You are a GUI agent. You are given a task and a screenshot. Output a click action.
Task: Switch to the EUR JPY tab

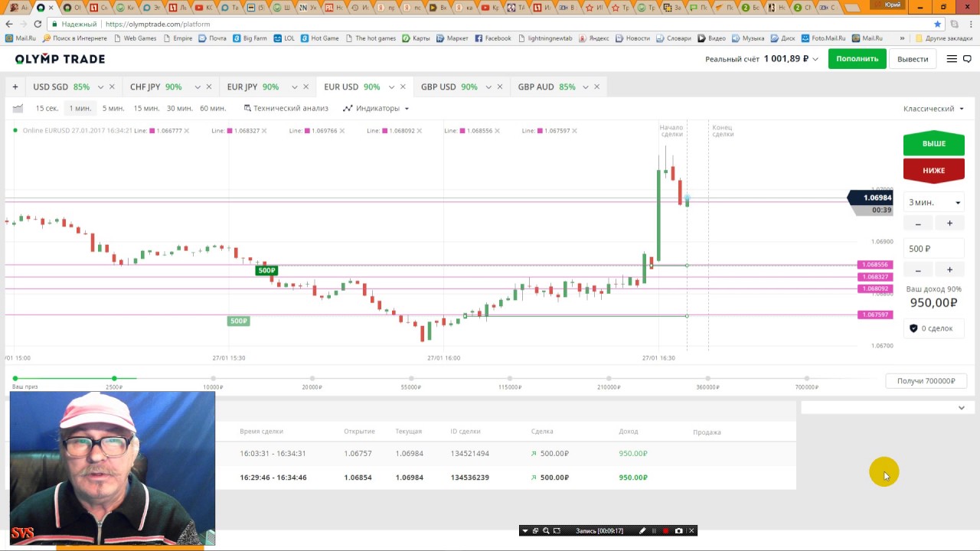click(253, 87)
